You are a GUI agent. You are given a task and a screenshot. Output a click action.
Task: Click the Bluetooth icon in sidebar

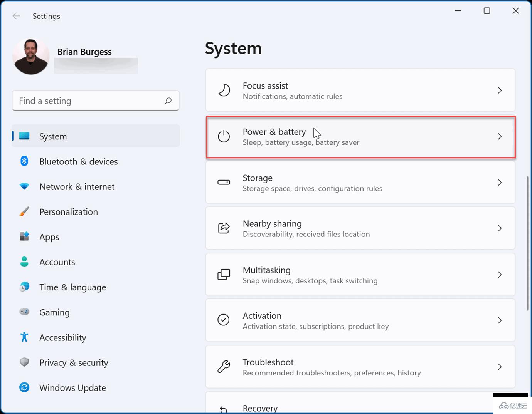(24, 161)
